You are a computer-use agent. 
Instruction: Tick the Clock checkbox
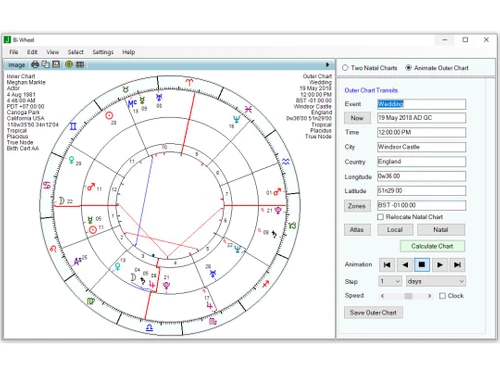[442, 296]
